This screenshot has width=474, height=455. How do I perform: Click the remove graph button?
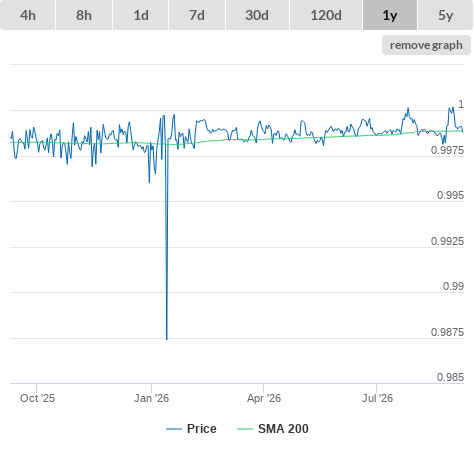click(426, 45)
